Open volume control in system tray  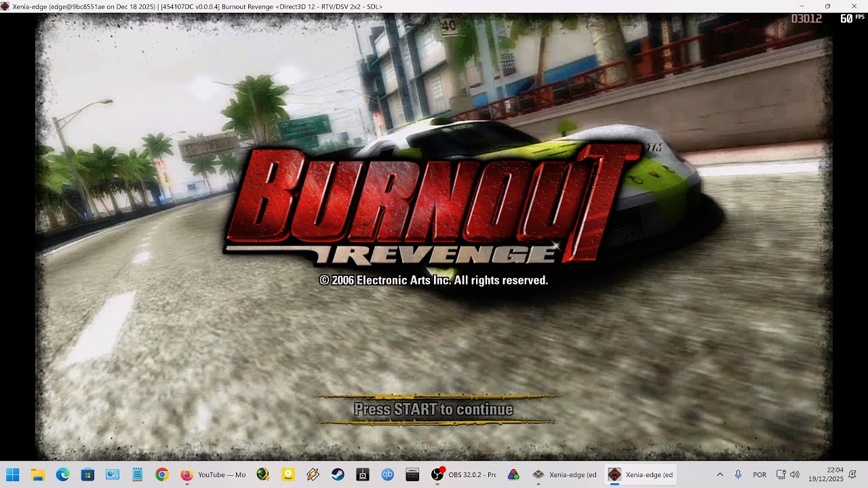[x=795, y=474]
